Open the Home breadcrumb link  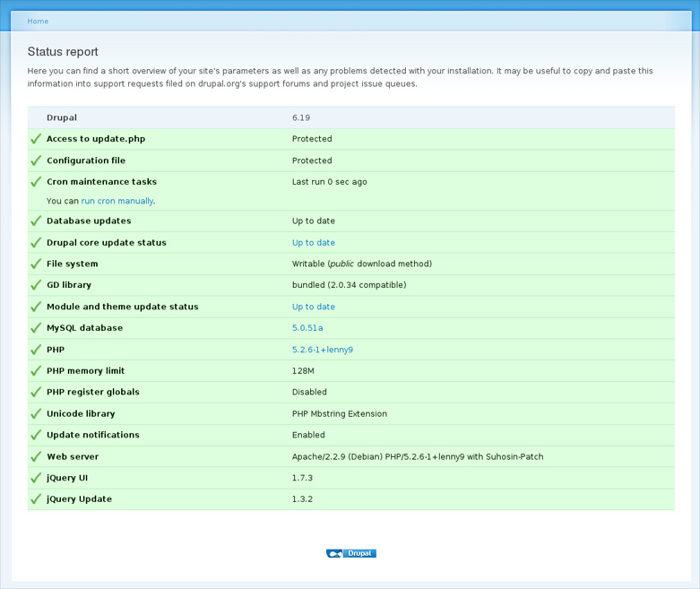pos(38,22)
